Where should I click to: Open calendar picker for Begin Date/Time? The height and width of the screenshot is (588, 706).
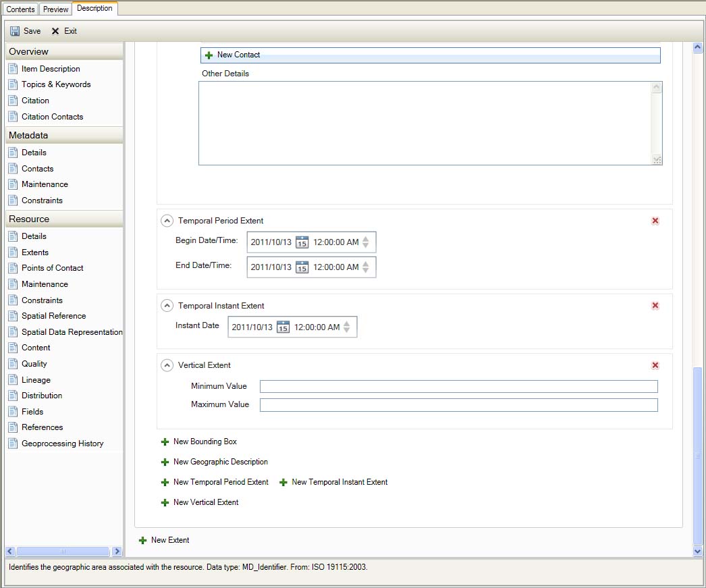(x=302, y=242)
